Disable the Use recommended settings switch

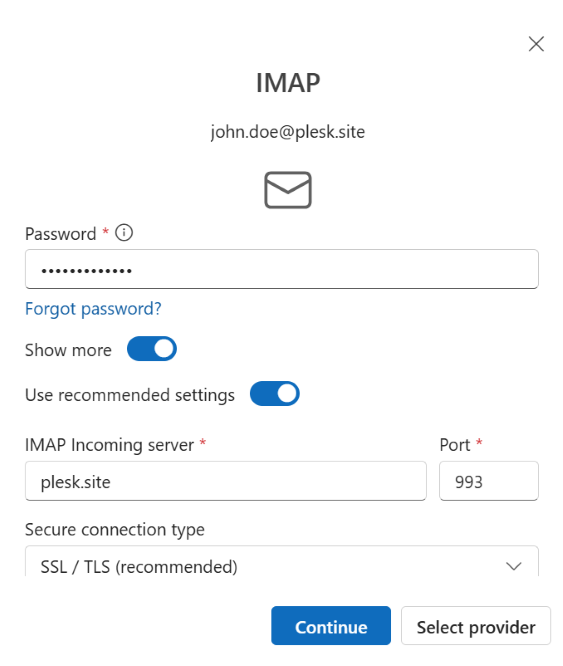pos(275,394)
